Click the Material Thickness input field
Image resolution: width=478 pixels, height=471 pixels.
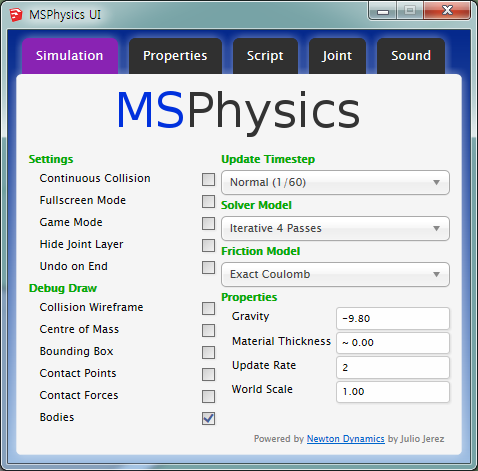[393, 343]
